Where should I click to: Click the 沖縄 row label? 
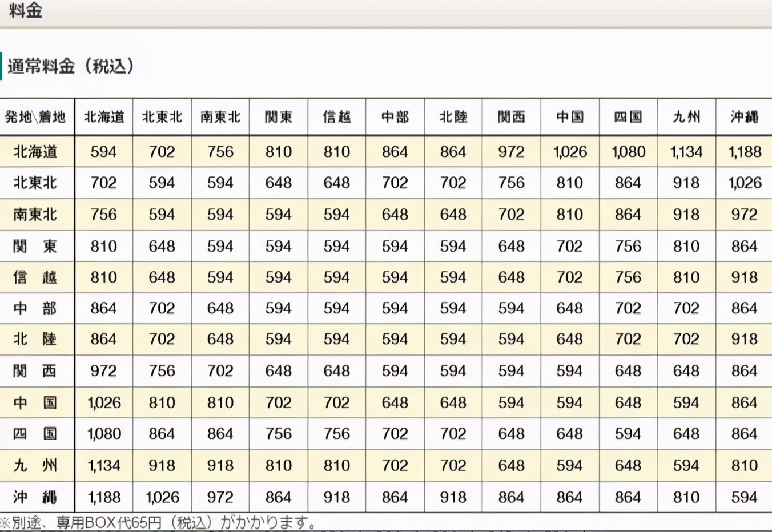[x=37, y=497]
